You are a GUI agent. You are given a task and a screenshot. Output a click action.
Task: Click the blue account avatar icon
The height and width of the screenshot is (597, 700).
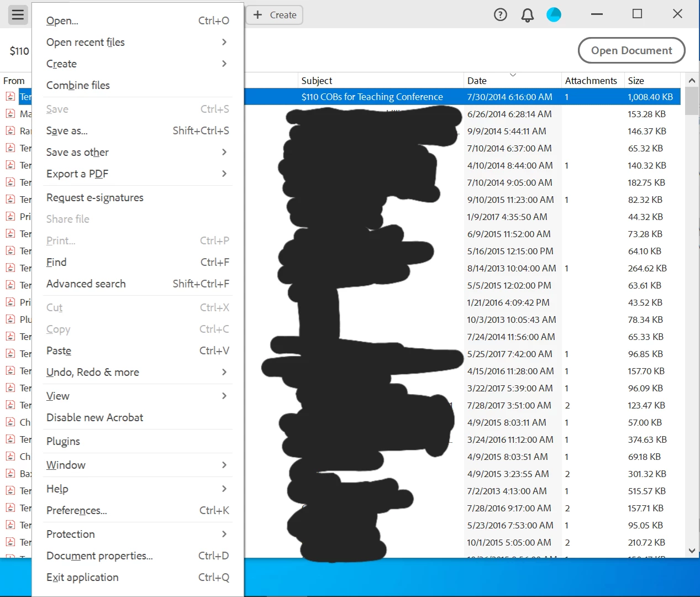(554, 15)
